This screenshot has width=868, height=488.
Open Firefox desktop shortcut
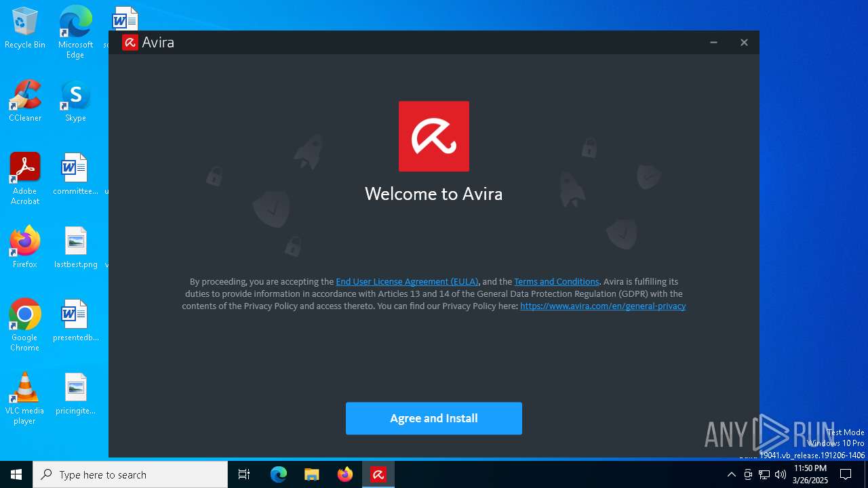(25, 247)
